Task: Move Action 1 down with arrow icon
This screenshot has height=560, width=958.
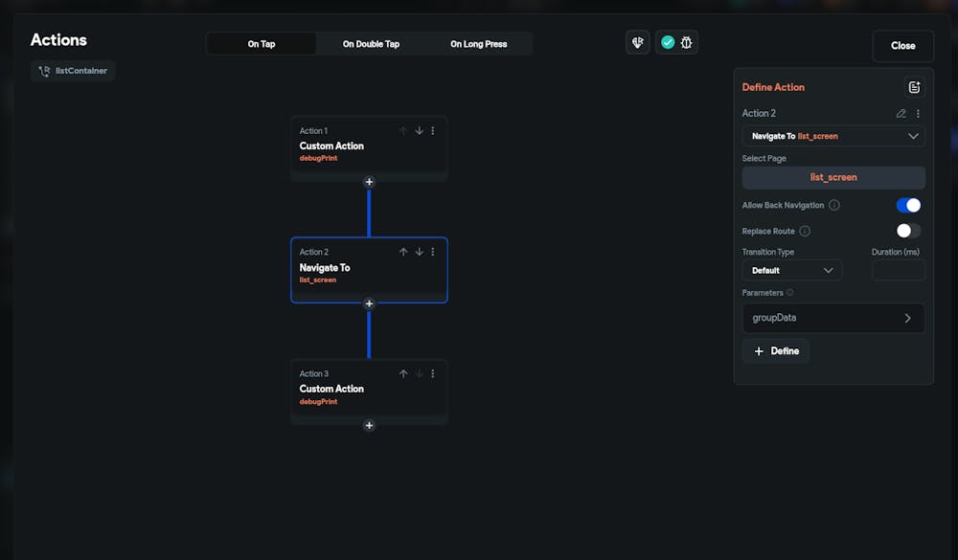Action: tap(420, 131)
